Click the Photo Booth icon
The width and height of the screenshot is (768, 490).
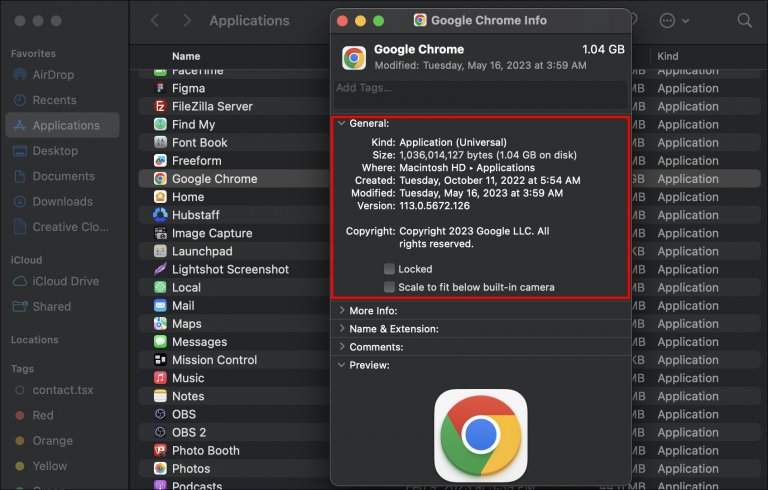[x=160, y=451]
